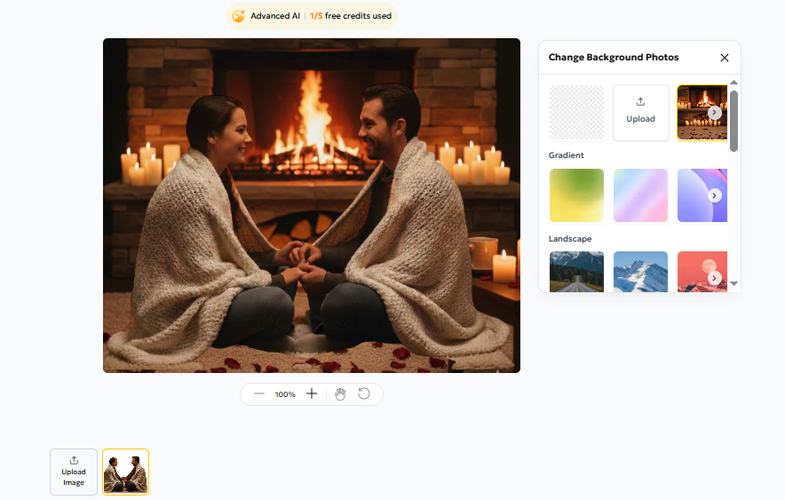Zoom out with the minus icon
This screenshot has height=500, width=785.
[259, 394]
